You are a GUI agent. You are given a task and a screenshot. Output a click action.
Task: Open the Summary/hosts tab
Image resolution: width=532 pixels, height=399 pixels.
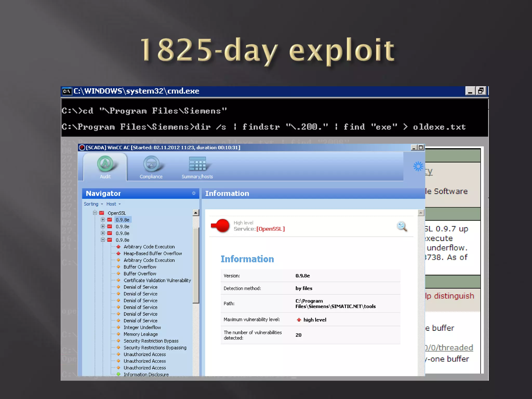[x=197, y=164]
